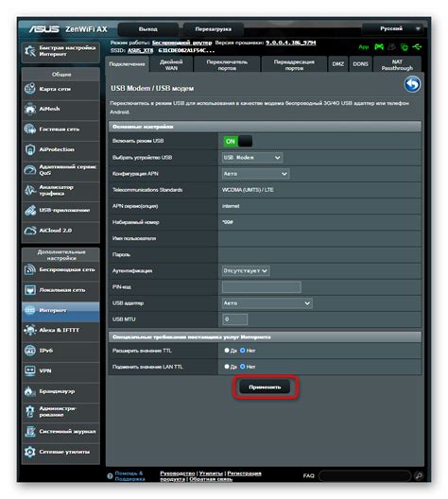Toggle the USB mode ON switch

coord(237,142)
